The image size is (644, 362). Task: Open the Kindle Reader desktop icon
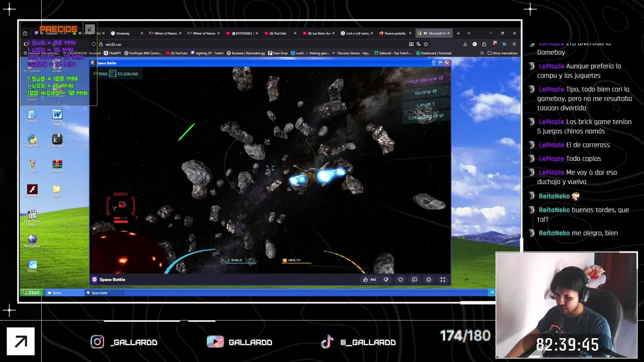tap(57, 141)
